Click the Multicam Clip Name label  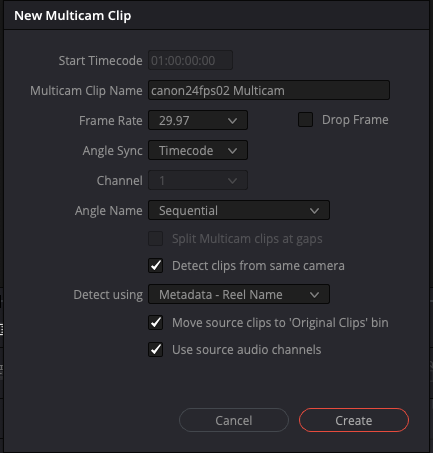[86, 91]
